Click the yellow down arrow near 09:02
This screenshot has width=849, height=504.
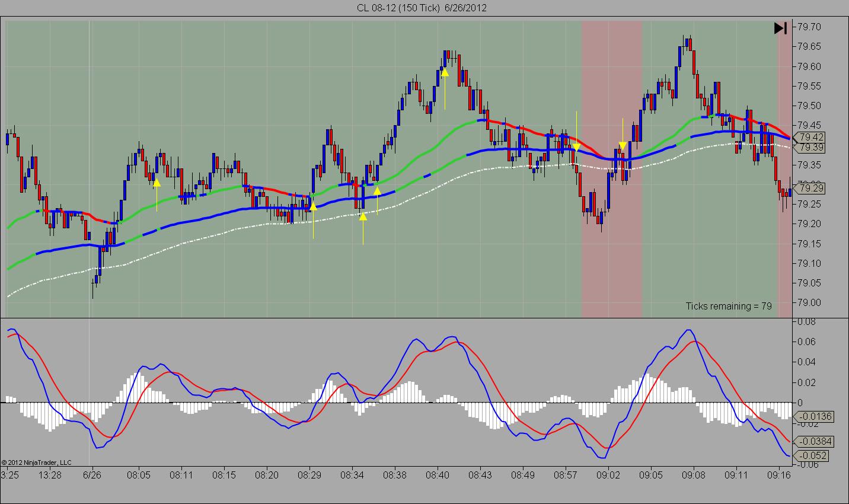[x=623, y=146]
